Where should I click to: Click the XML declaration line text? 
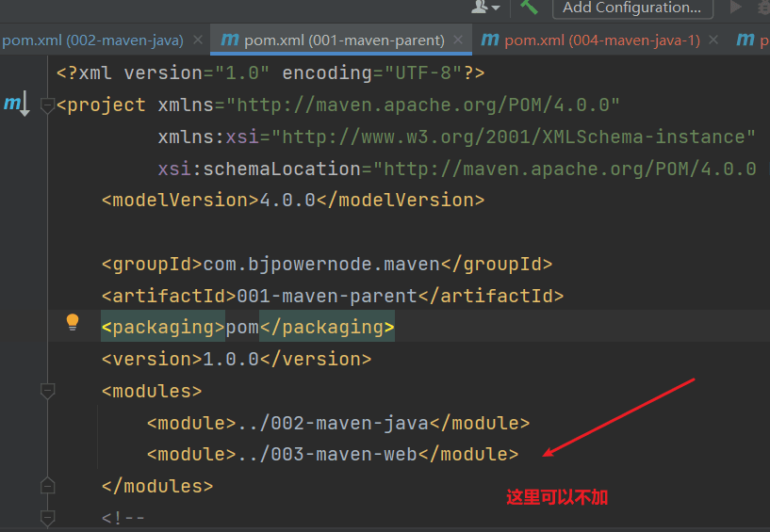[x=270, y=73]
